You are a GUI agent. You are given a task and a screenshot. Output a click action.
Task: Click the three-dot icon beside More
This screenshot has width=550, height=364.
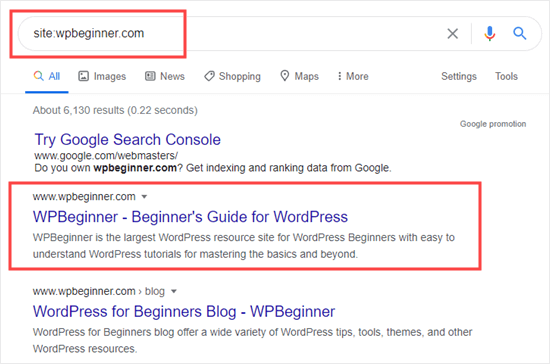tap(340, 76)
